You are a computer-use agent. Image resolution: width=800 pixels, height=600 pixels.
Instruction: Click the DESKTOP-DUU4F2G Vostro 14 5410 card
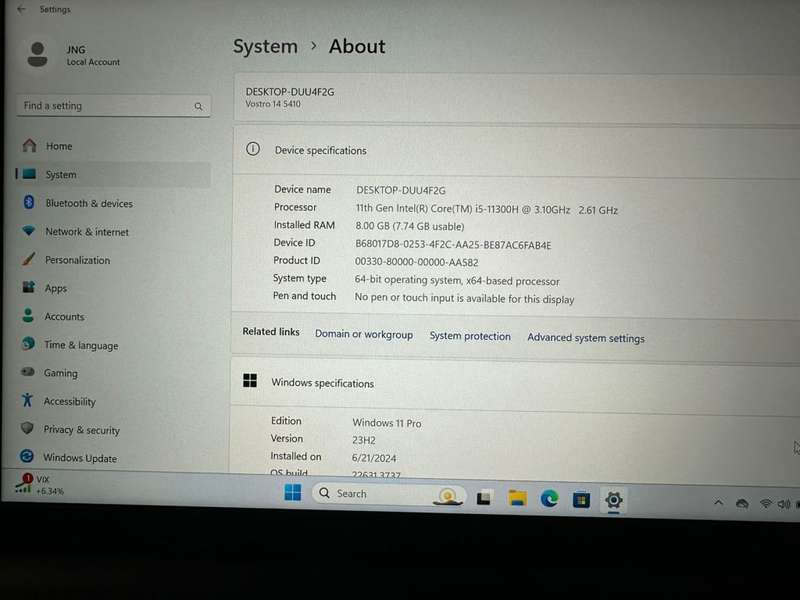[x=517, y=98]
